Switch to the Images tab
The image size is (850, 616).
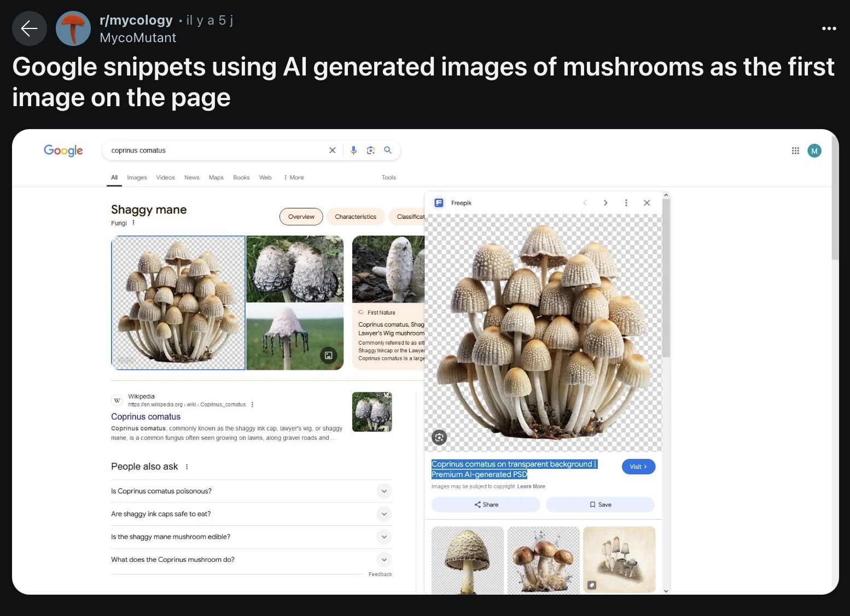click(137, 178)
